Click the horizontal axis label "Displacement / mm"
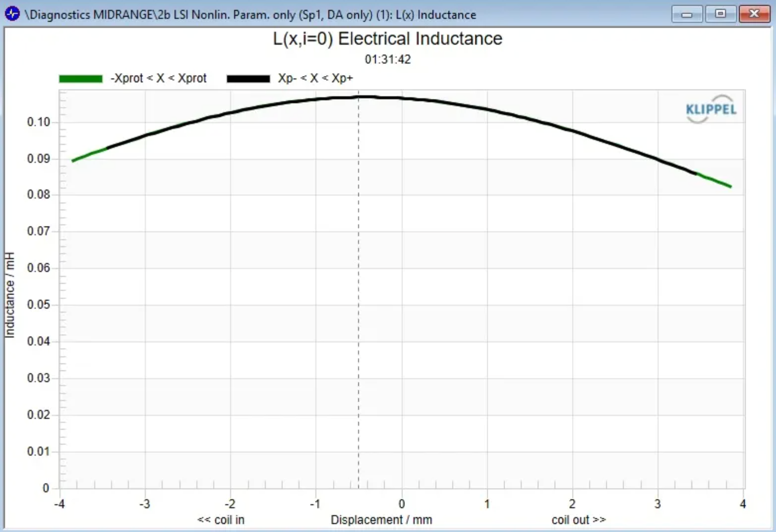 [382, 520]
